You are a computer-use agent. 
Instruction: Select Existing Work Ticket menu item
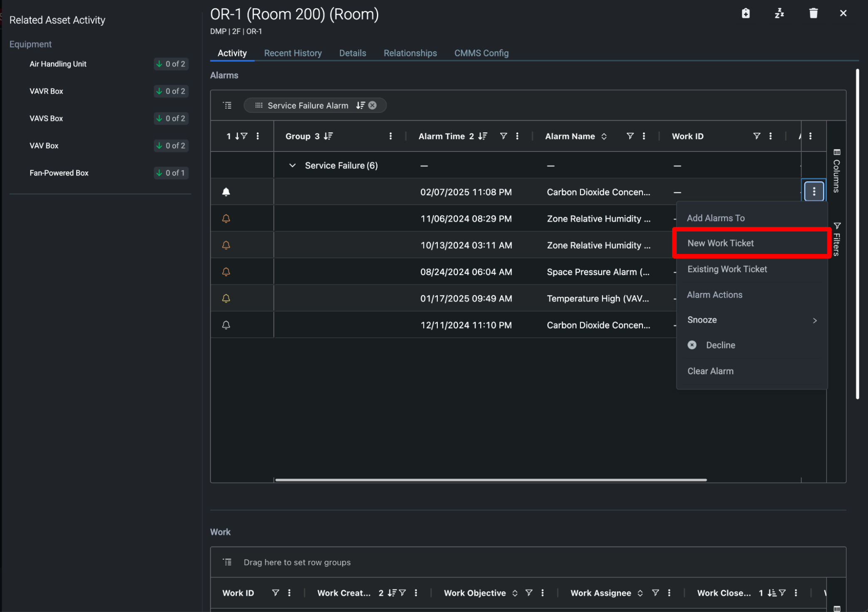pyautogui.click(x=727, y=269)
